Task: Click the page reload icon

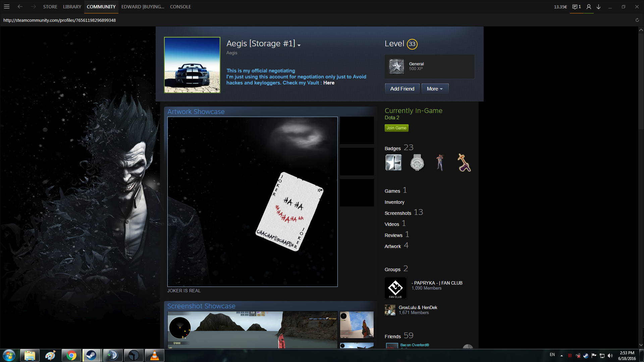Action: [637, 20]
